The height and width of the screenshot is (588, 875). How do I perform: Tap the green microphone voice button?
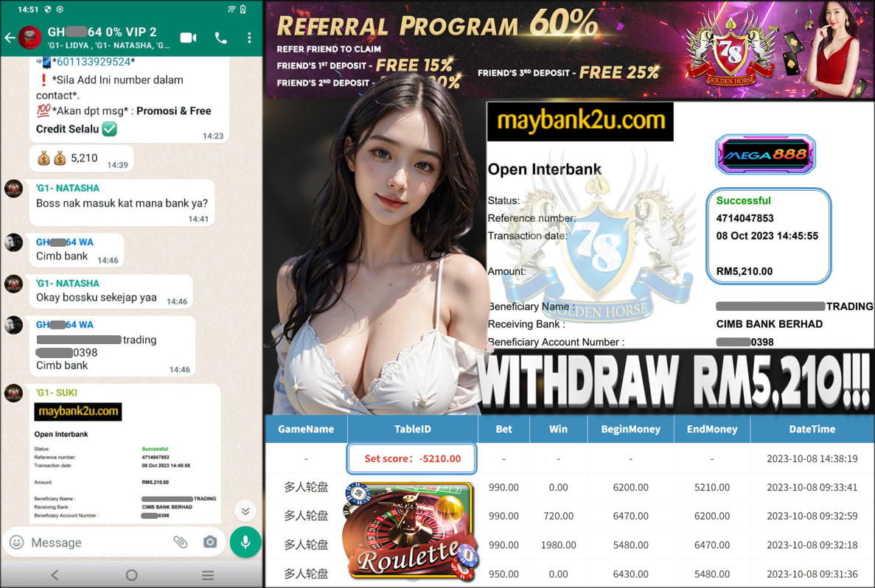[x=245, y=542]
